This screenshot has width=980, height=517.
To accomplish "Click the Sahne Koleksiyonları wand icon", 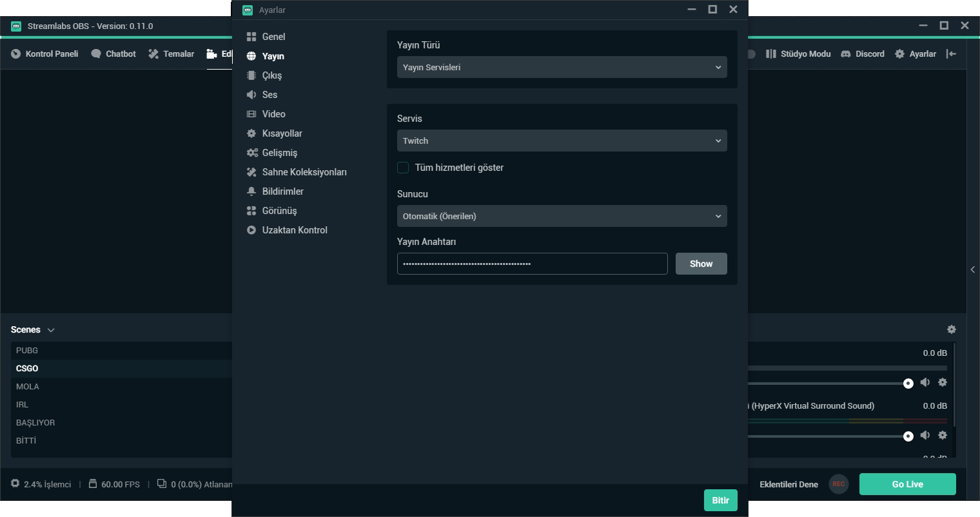I will (x=251, y=172).
